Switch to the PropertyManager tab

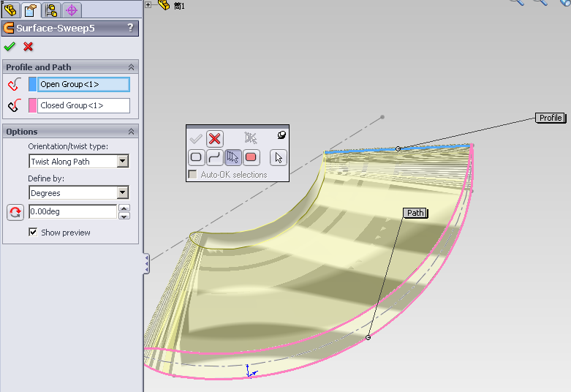[x=31, y=10]
